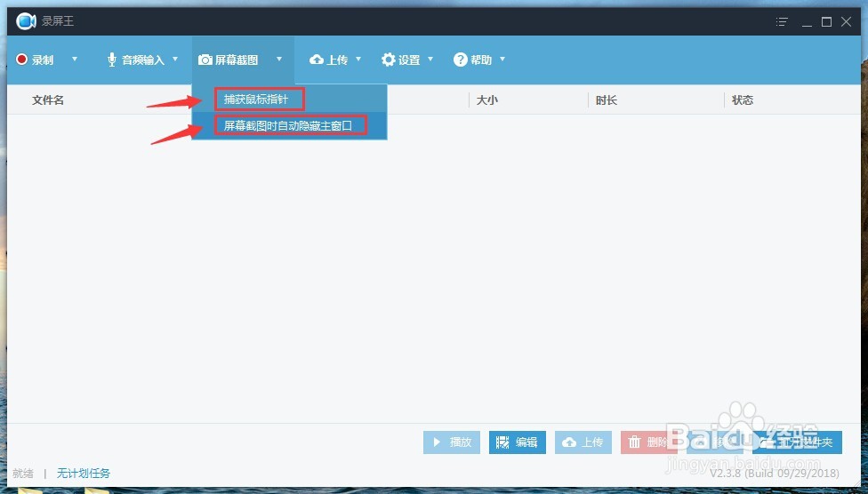Click the 编辑 edit button
The width and height of the screenshot is (868, 494).
518,442
